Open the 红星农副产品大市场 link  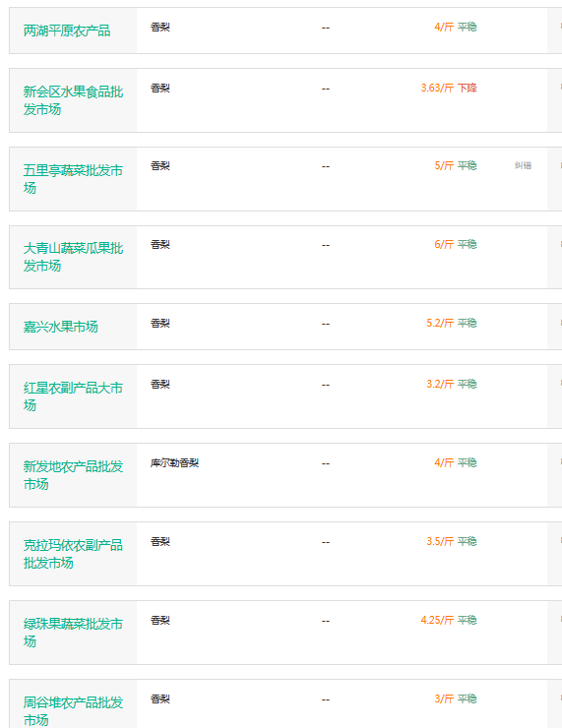pyautogui.click(x=73, y=396)
